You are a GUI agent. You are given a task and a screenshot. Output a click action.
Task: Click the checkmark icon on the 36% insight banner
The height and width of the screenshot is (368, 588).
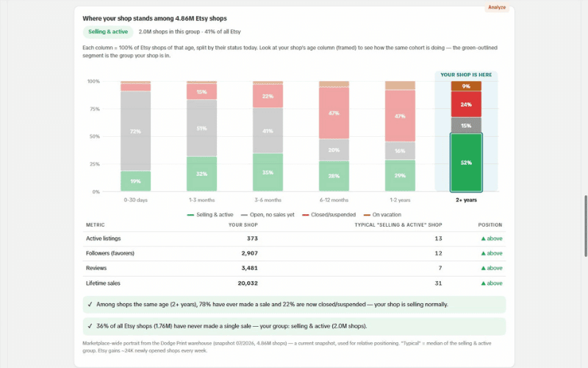coord(90,326)
